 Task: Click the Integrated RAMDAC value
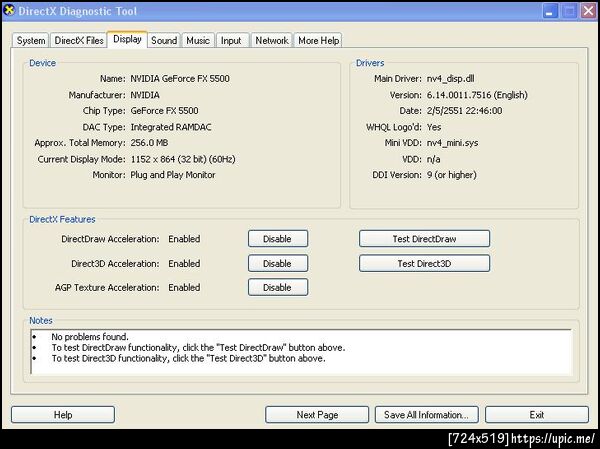coord(171,127)
